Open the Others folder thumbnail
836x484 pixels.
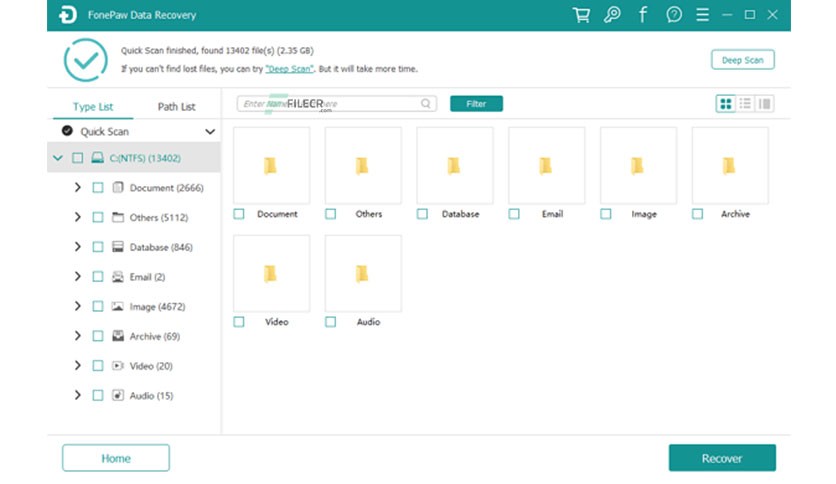363,165
